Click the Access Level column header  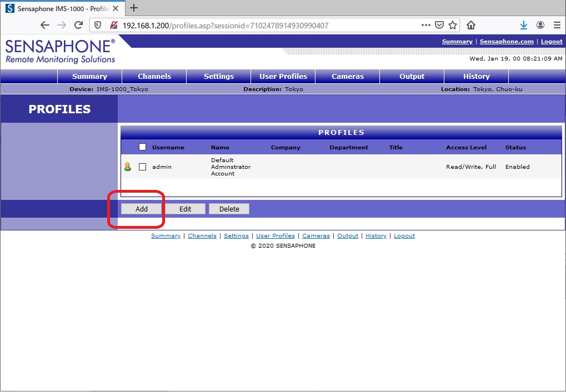pos(467,147)
